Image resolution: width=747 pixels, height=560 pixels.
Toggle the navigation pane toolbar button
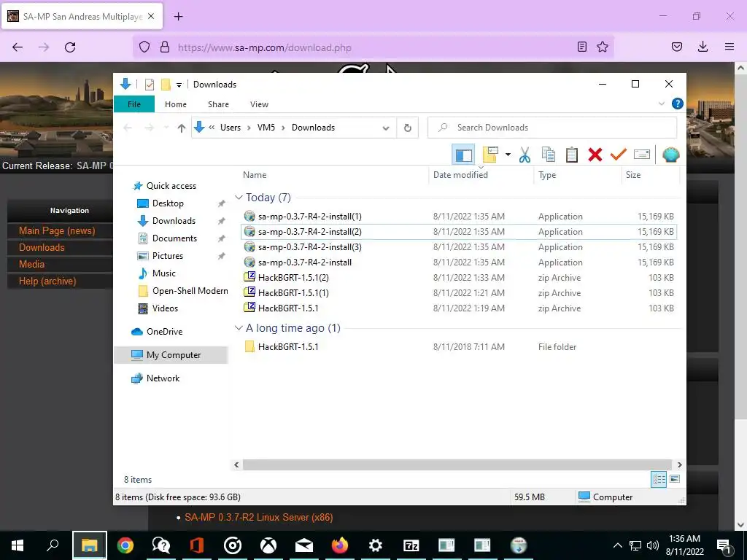coord(463,155)
